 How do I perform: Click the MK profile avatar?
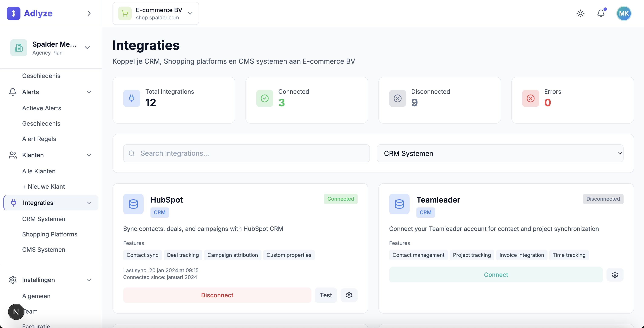pyautogui.click(x=624, y=13)
